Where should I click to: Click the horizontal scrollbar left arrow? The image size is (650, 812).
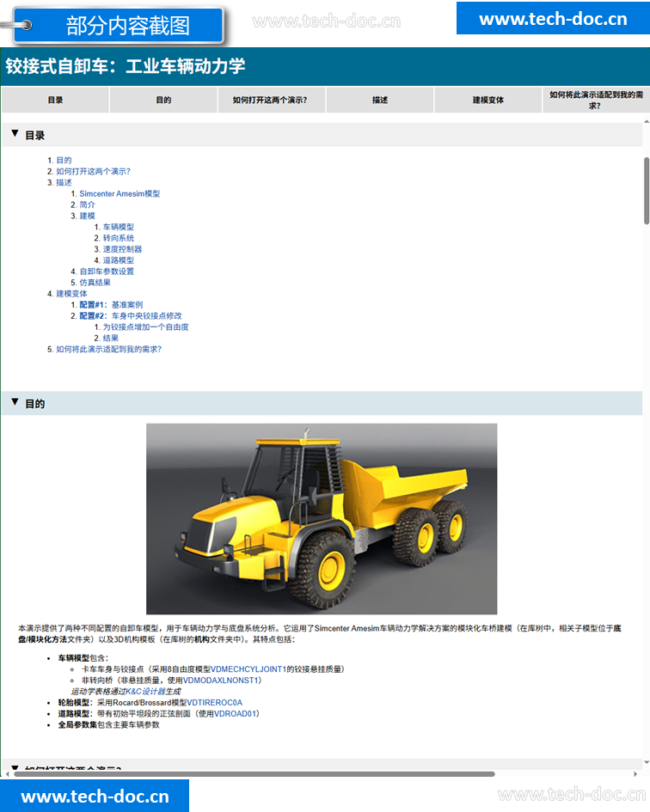click(7, 774)
